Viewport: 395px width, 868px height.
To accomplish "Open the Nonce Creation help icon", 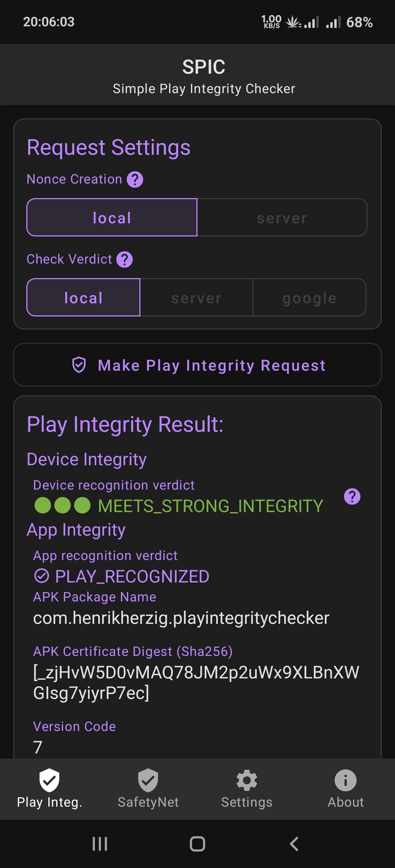I will (135, 179).
